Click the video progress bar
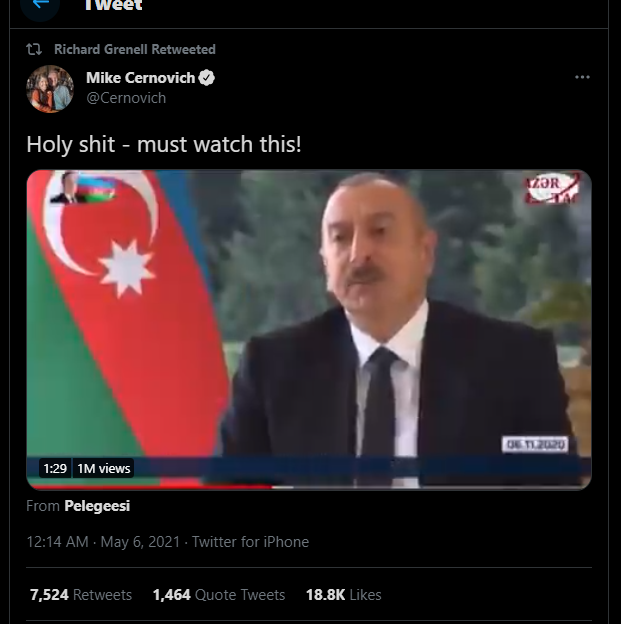The width and height of the screenshot is (621, 624). tap(309, 486)
